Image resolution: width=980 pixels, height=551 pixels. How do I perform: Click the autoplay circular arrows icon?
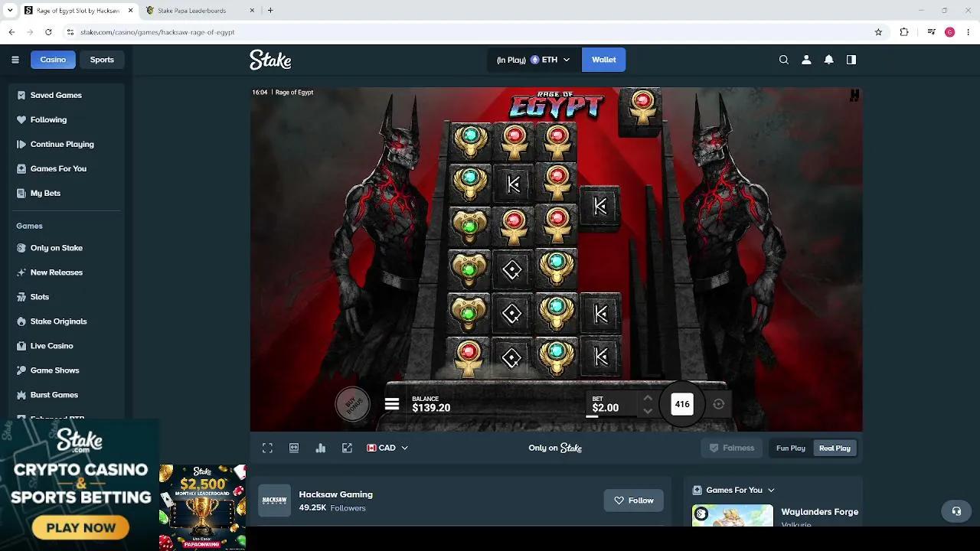(x=718, y=404)
